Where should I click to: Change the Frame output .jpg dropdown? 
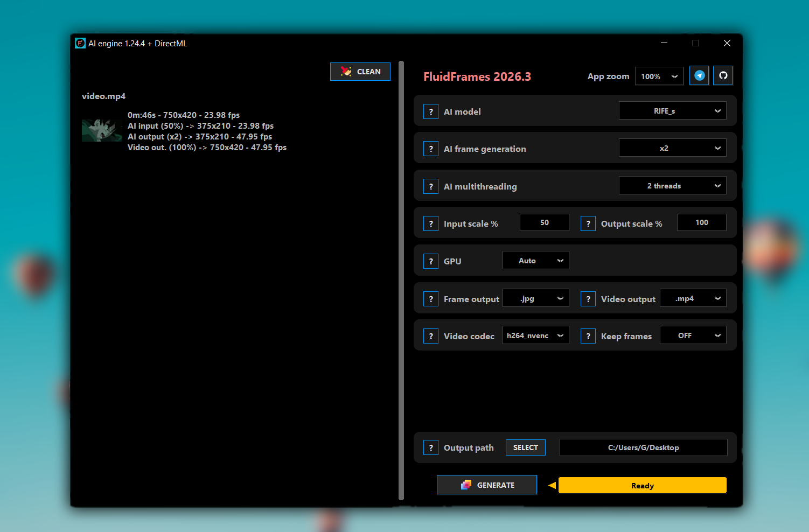click(536, 298)
